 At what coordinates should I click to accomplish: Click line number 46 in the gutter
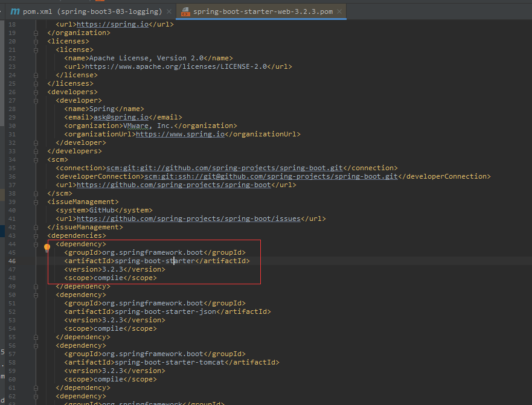coord(12,261)
